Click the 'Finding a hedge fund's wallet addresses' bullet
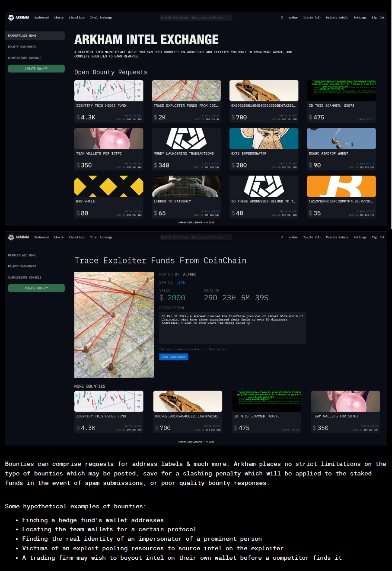The height and width of the screenshot is (571, 392). click(93, 520)
